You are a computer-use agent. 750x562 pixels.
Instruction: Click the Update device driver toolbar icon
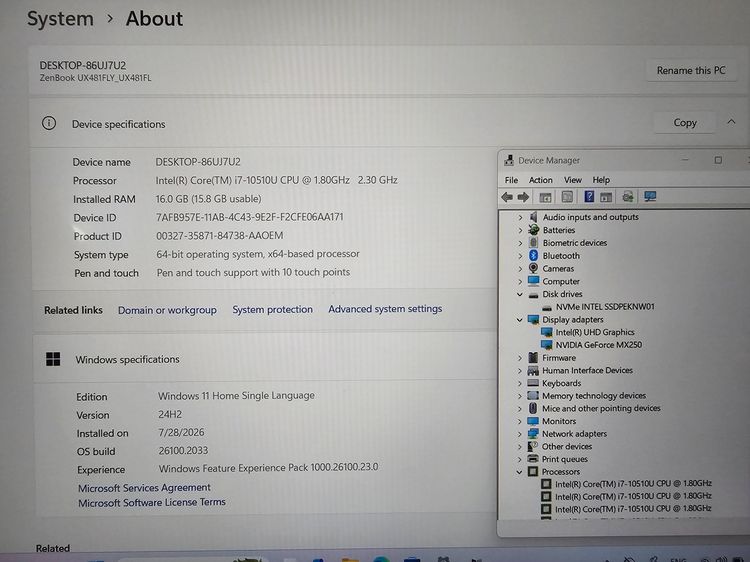click(628, 196)
